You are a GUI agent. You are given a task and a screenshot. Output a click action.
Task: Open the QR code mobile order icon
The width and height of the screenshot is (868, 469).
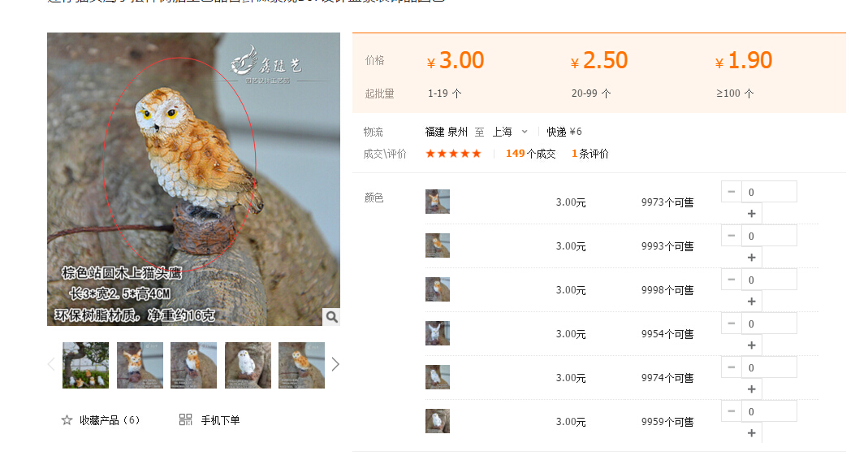185,419
